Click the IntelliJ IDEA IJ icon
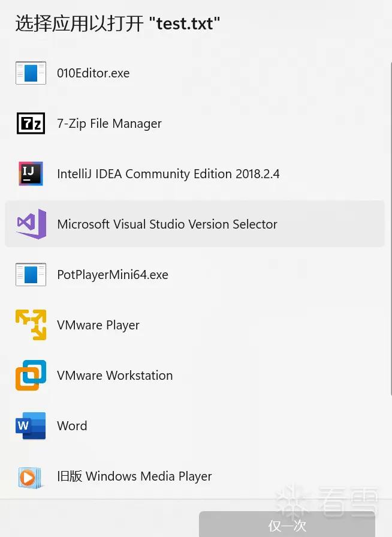Viewport: 392px width, 537px height. (x=31, y=173)
